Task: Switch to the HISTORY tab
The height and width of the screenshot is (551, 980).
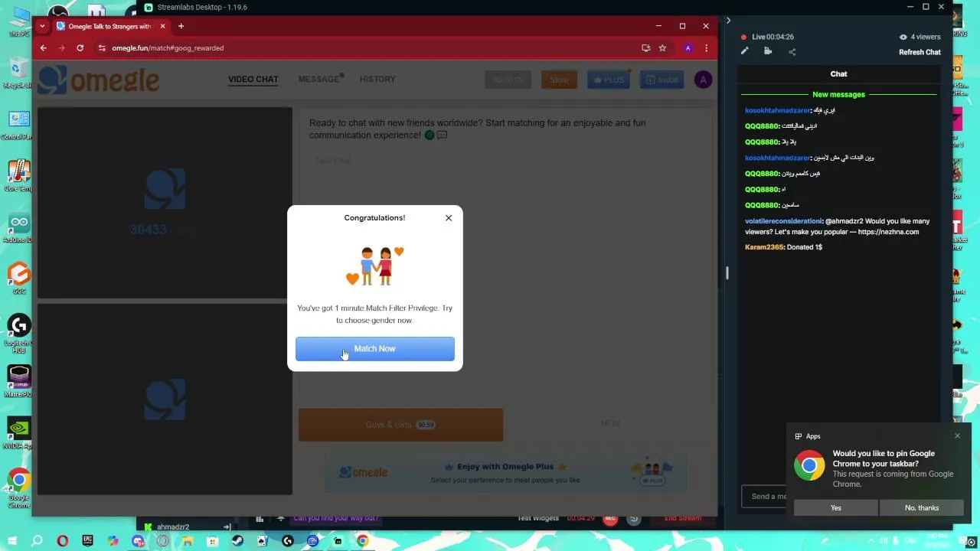Action: tap(377, 80)
